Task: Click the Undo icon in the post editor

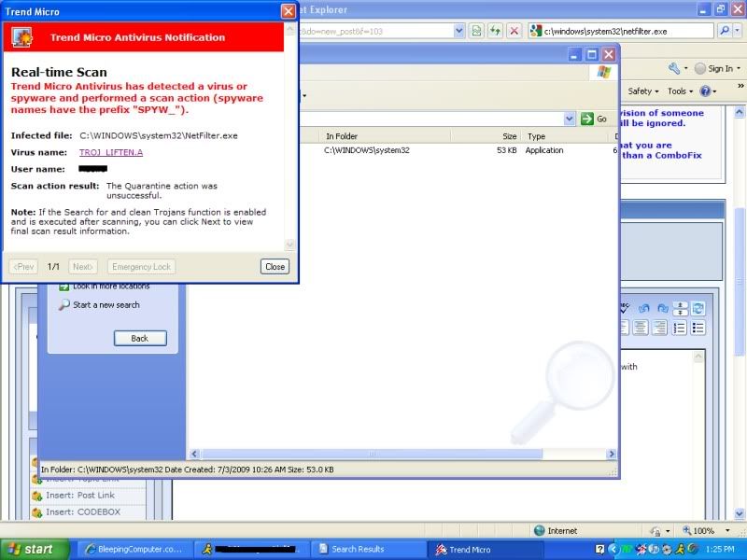Action: 643,309
